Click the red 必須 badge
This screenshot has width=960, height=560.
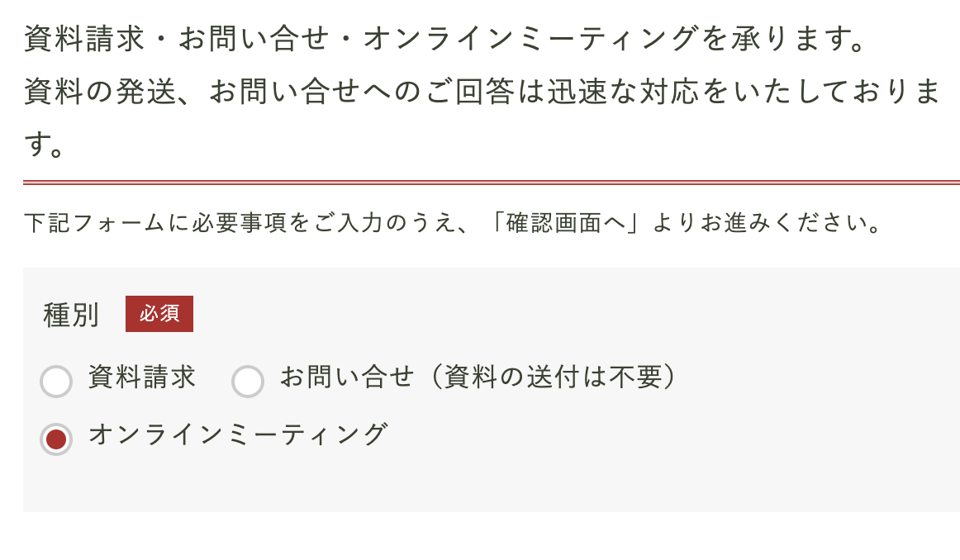point(159,314)
